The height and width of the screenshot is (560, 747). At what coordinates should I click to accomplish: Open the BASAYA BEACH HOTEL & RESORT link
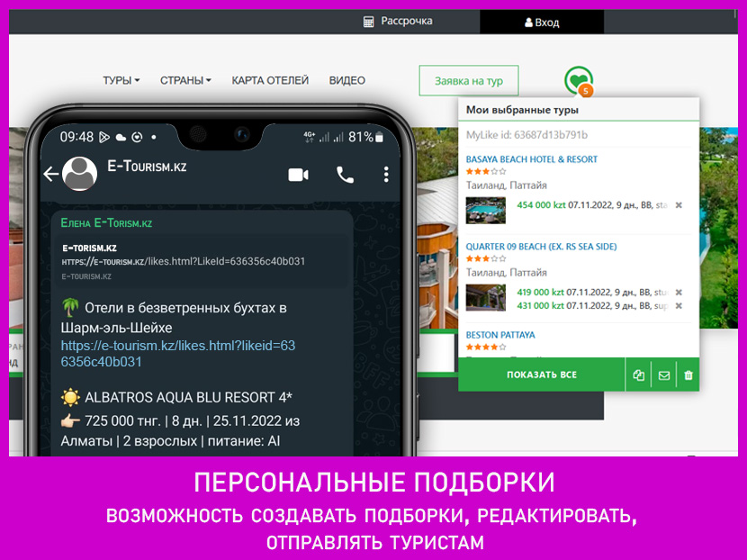click(531, 159)
